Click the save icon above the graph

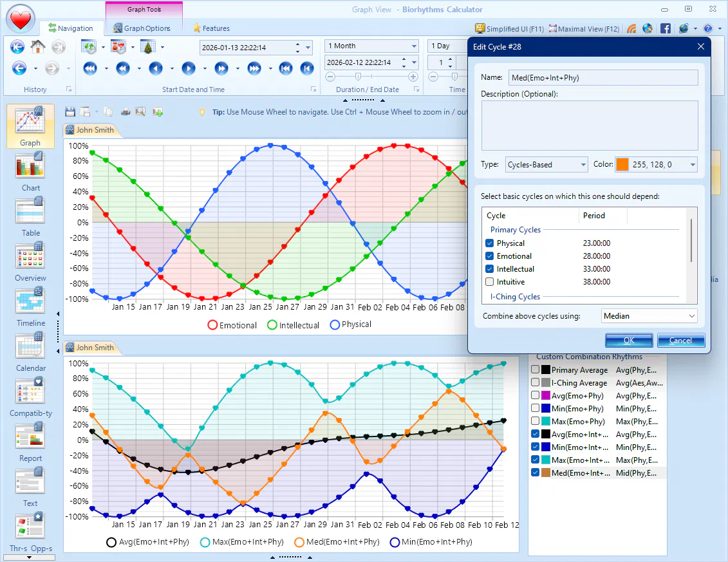pos(70,112)
